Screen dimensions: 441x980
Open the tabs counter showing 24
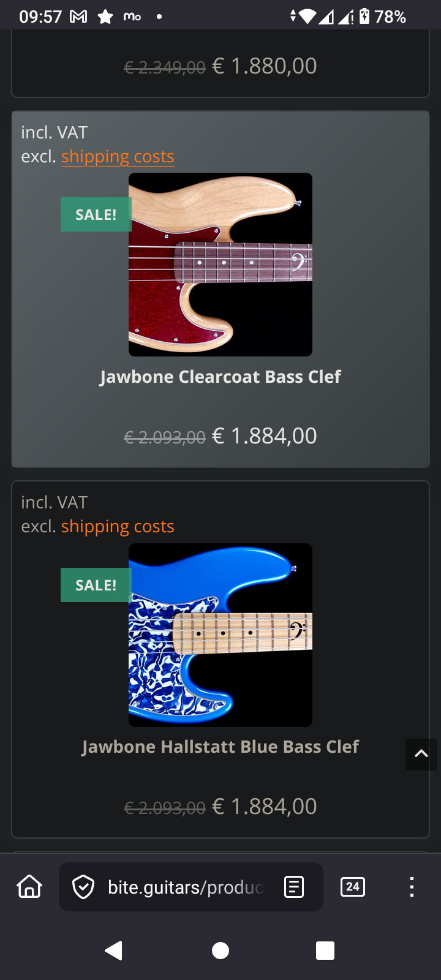pos(353,886)
